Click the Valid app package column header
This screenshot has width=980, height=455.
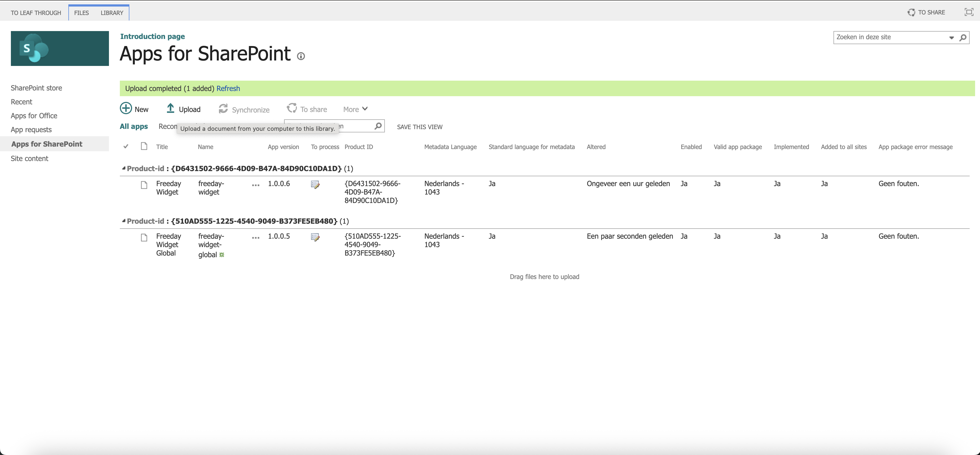coord(738,147)
